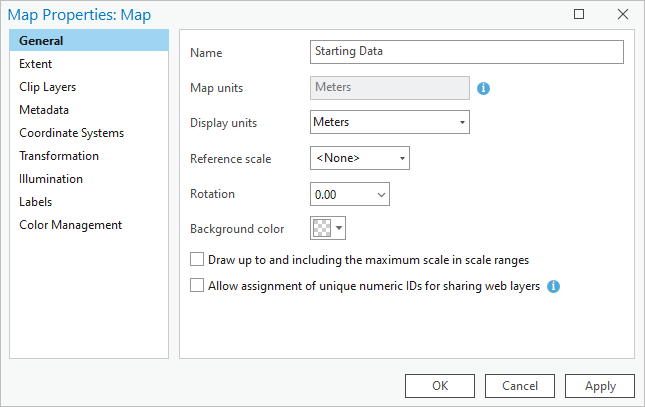Open the Background color picker arrow
The height and width of the screenshot is (407, 645).
(339, 228)
